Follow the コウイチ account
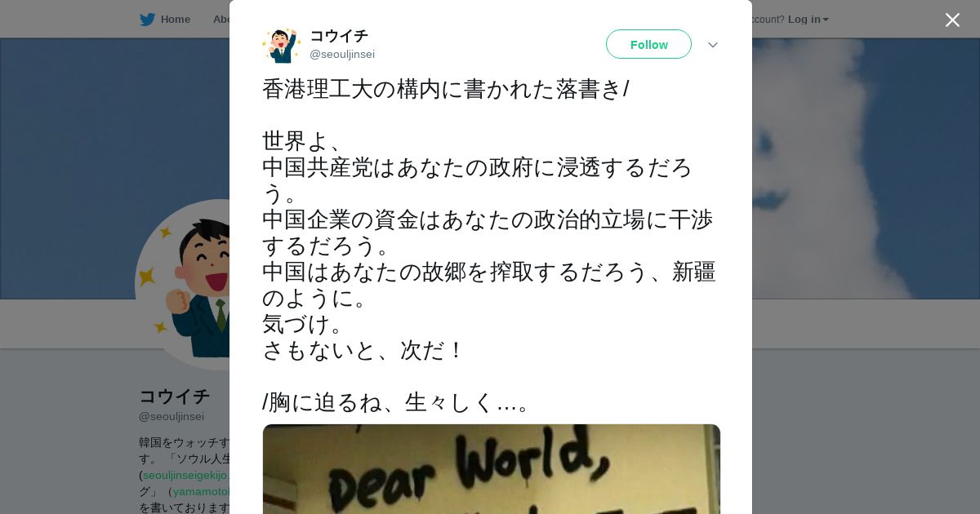 (648, 44)
